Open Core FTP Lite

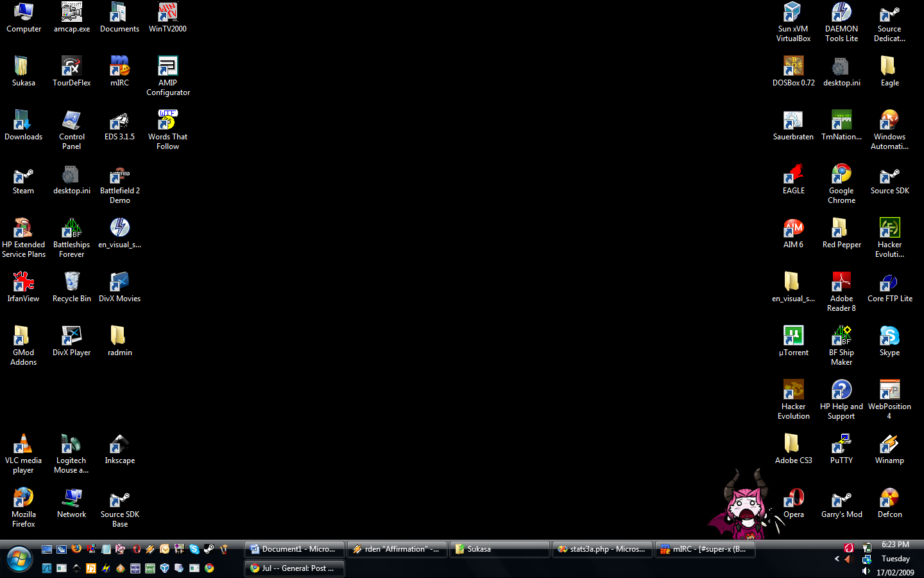click(890, 287)
